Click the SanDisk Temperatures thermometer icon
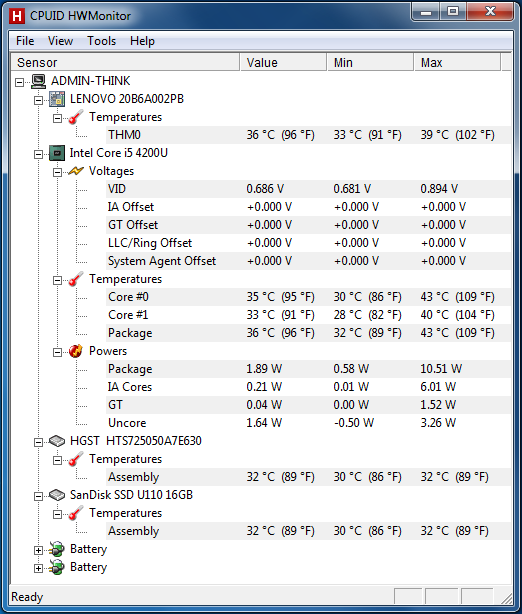This screenshot has width=522, height=614. (76, 513)
